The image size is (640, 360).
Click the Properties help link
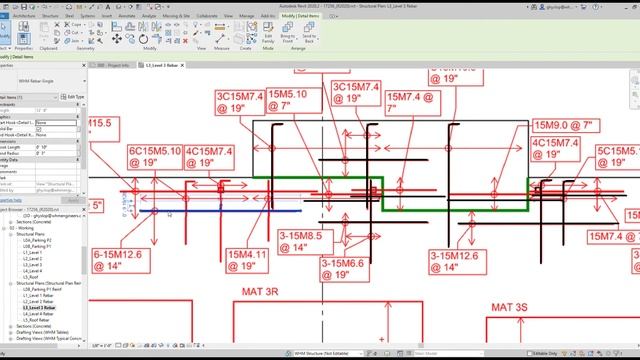[x=11, y=200]
